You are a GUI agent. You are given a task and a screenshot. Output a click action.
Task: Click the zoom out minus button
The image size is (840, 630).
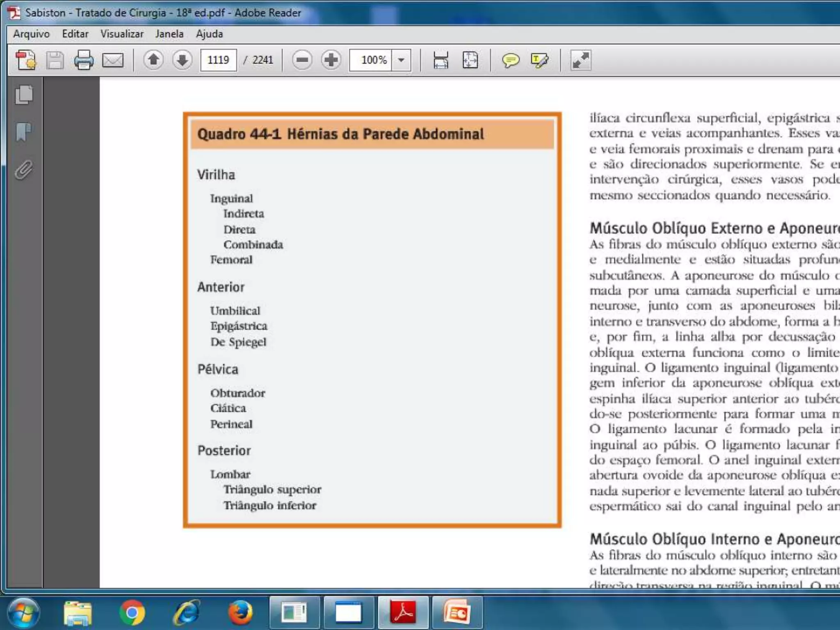tap(302, 60)
